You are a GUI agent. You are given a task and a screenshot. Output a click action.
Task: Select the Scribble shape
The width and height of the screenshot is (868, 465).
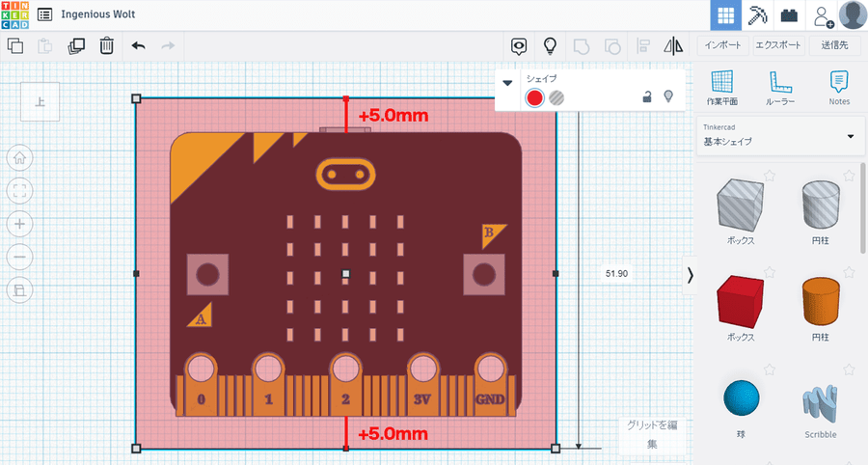(x=821, y=404)
